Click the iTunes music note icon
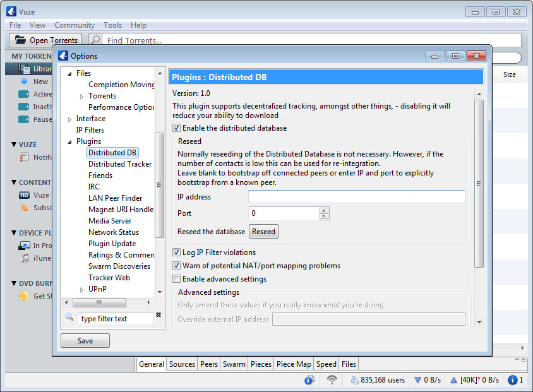The height and width of the screenshot is (392, 533). 24,258
